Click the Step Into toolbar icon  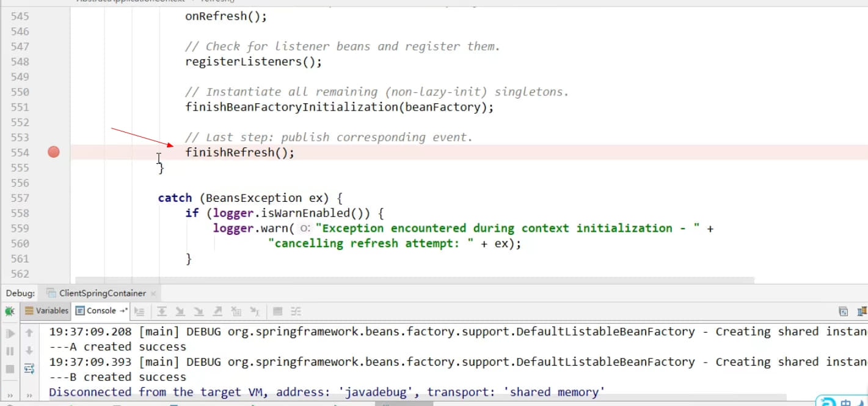click(180, 311)
